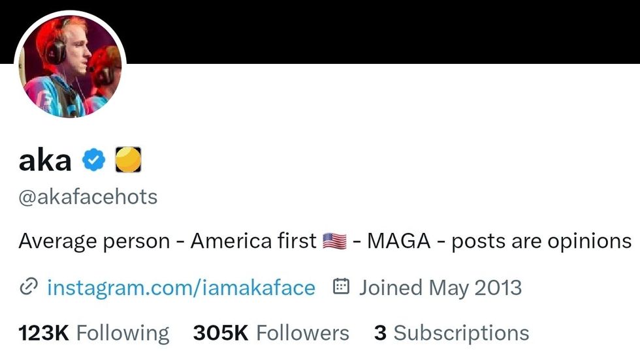The image size is (640, 364).
Task: Click the "Joined May 2013" text
Action: pos(440,287)
